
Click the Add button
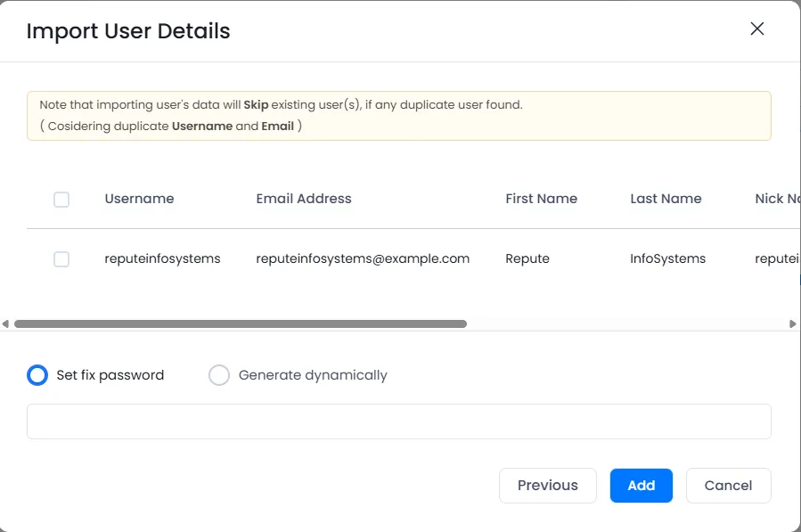pyautogui.click(x=641, y=486)
